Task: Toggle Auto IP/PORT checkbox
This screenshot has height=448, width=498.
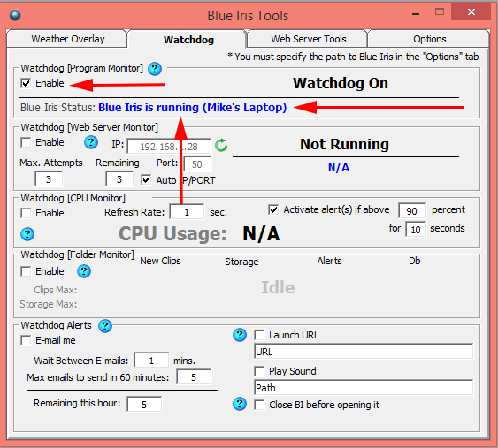Action: pyautogui.click(x=146, y=180)
